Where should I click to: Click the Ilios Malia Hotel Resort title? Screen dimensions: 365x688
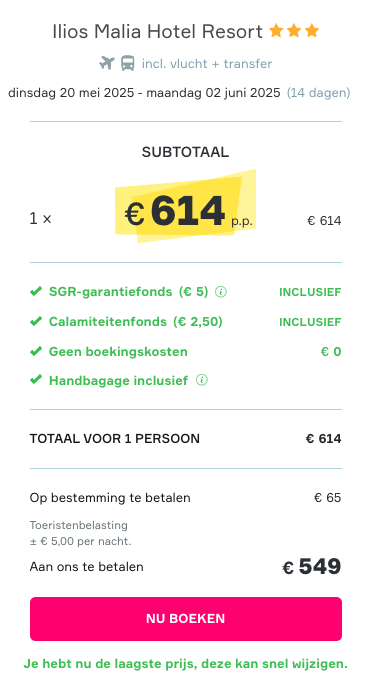(157, 32)
